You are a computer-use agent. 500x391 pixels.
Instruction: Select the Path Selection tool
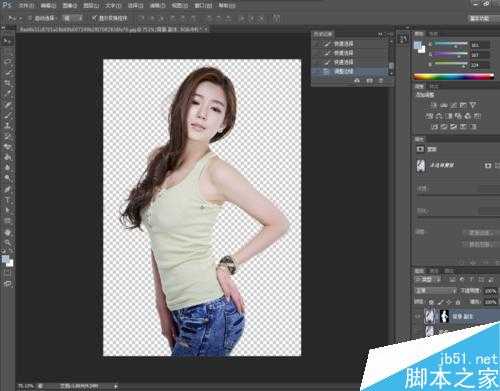tap(7, 211)
